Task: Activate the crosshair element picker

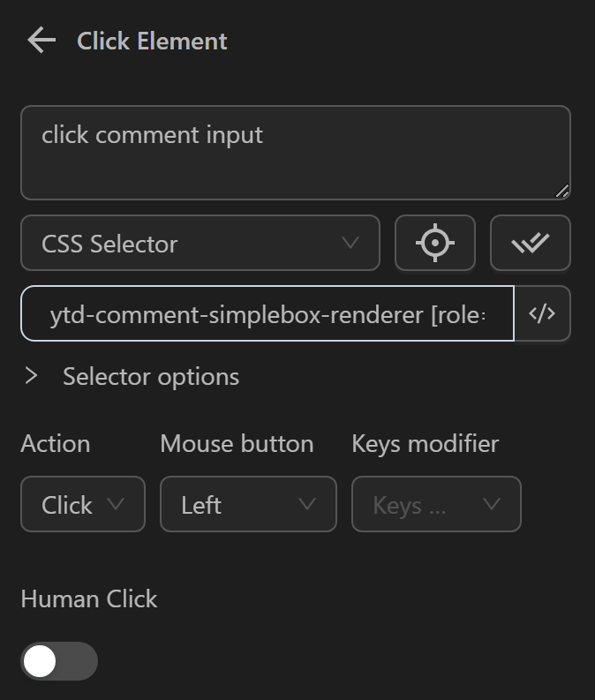Action: coord(434,243)
